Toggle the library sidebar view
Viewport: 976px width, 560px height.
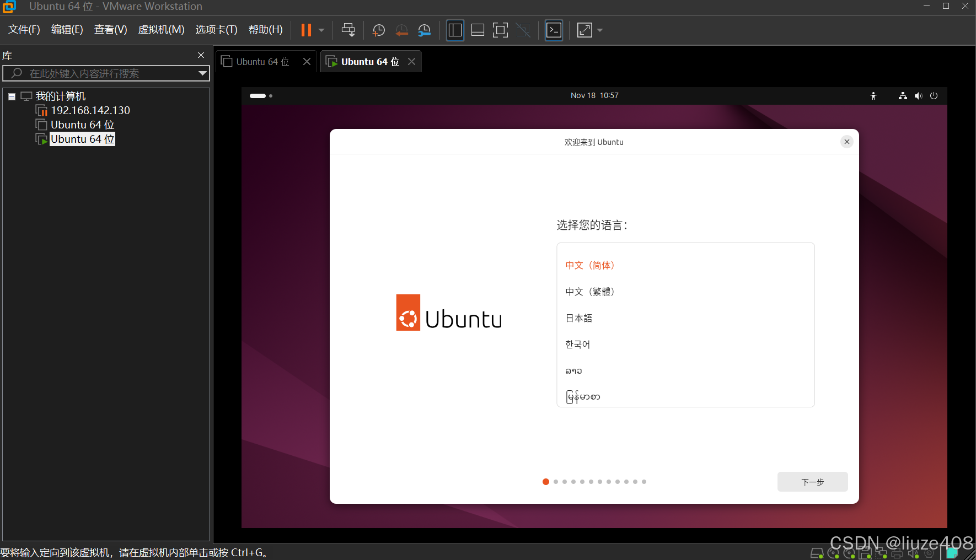click(455, 30)
